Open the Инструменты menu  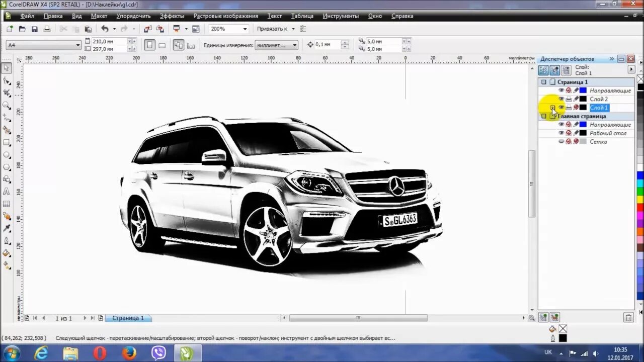[x=341, y=16]
